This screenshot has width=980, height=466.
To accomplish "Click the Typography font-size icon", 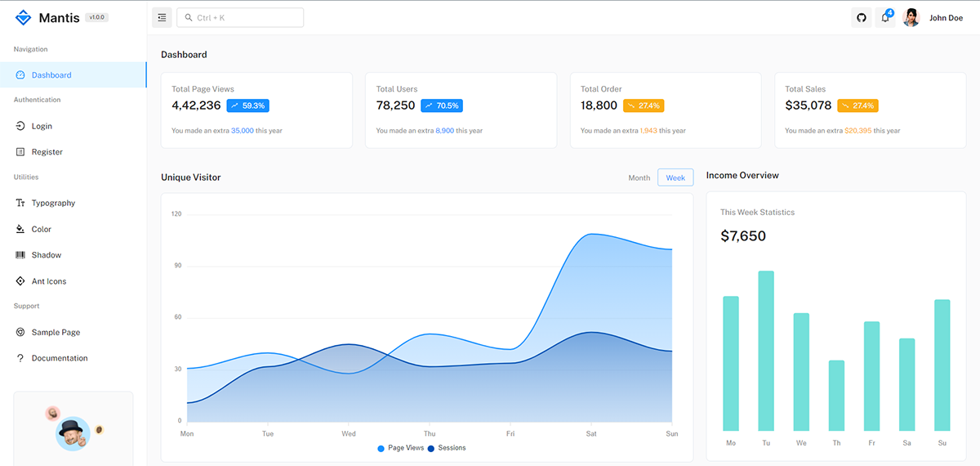I will tap(20, 203).
